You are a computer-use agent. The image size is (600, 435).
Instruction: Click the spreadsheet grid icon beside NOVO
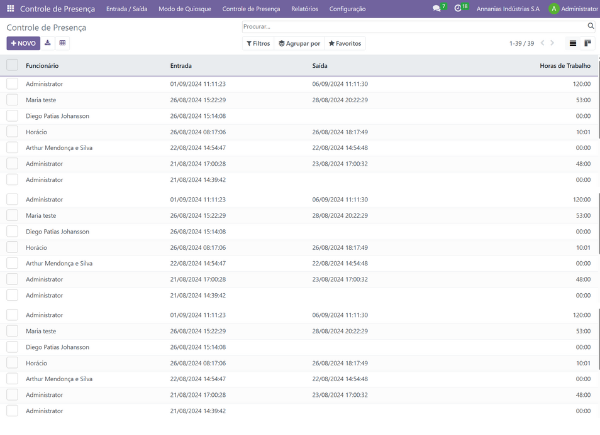click(x=62, y=43)
